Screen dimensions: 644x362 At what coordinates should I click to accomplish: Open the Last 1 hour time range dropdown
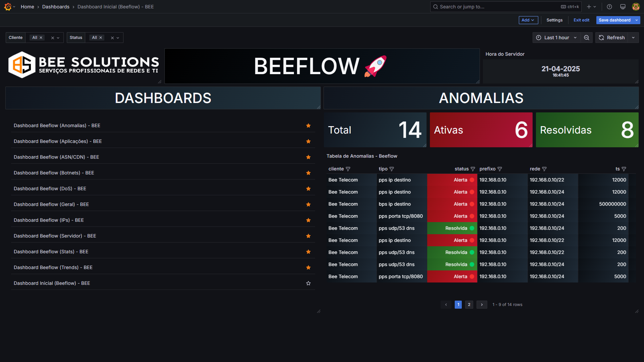(556, 37)
